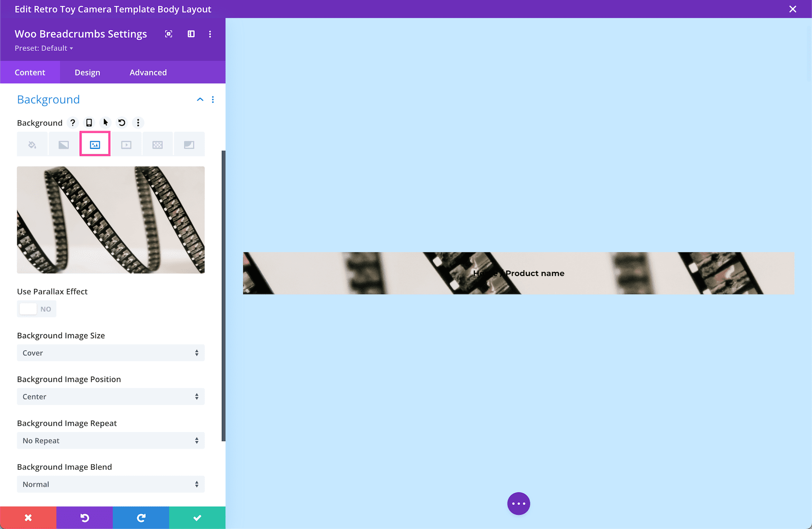Switch to the Advanced tab
The image size is (812, 529).
click(x=148, y=72)
